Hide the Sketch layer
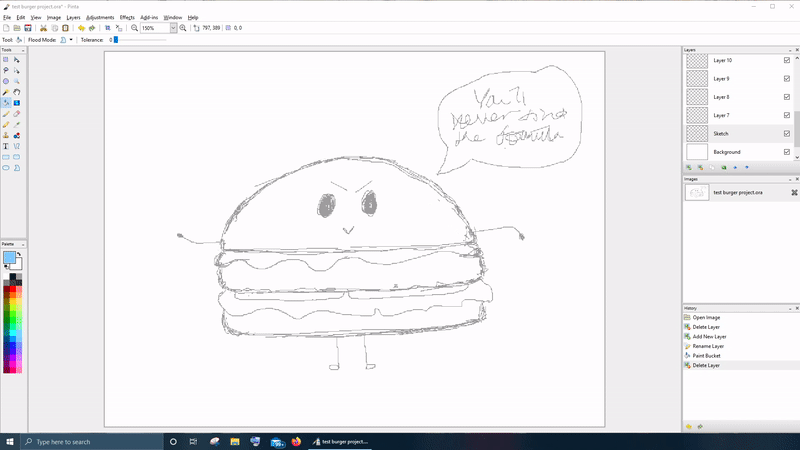 787,133
